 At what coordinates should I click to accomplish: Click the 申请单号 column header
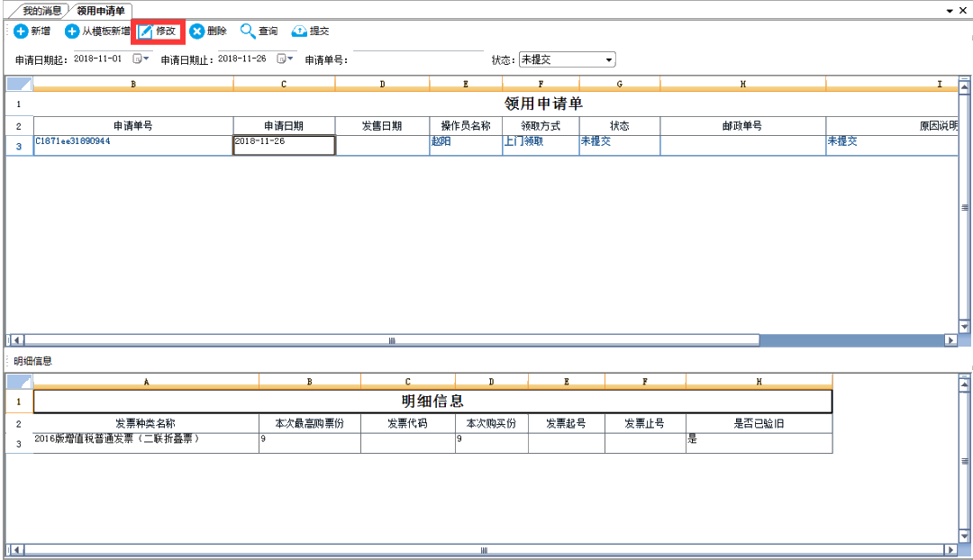132,126
